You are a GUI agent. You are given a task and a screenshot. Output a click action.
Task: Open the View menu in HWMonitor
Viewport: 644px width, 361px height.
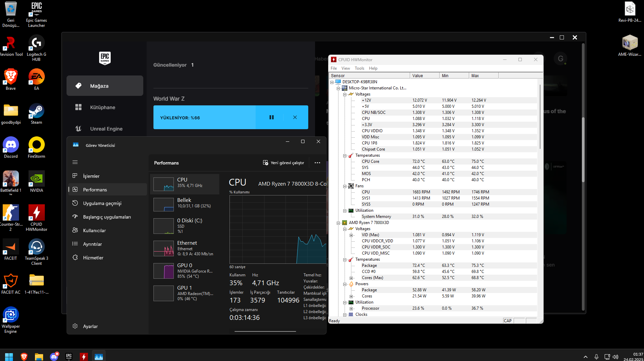(x=346, y=68)
